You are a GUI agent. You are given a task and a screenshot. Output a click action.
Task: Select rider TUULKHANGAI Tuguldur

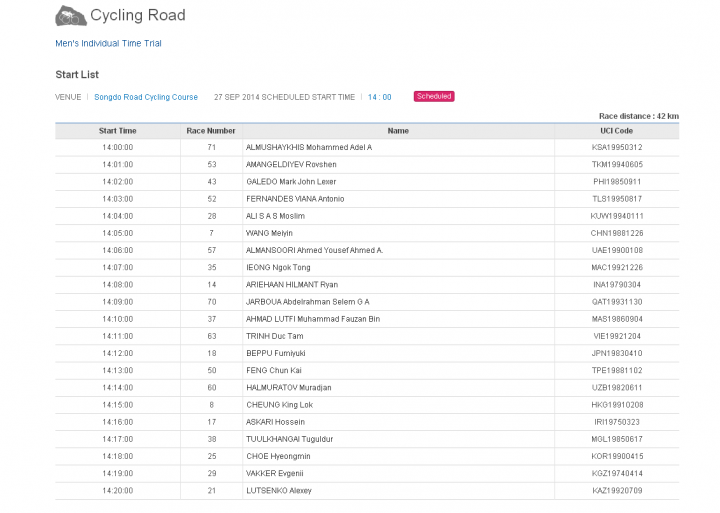pos(290,439)
